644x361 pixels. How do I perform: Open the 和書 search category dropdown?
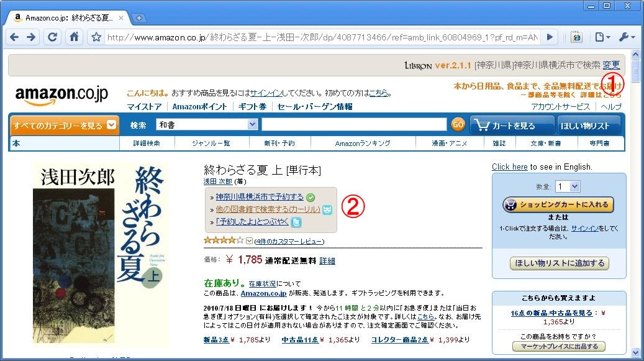click(x=207, y=125)
